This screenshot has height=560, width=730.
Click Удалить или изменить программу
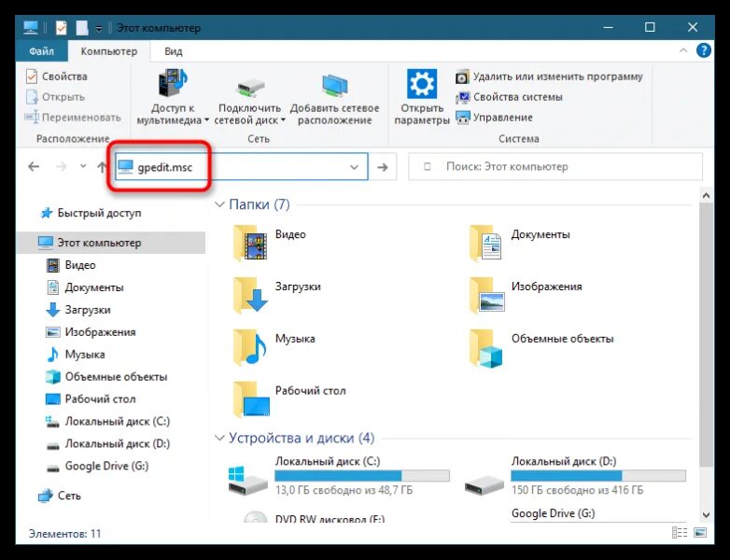click(549, 77)
